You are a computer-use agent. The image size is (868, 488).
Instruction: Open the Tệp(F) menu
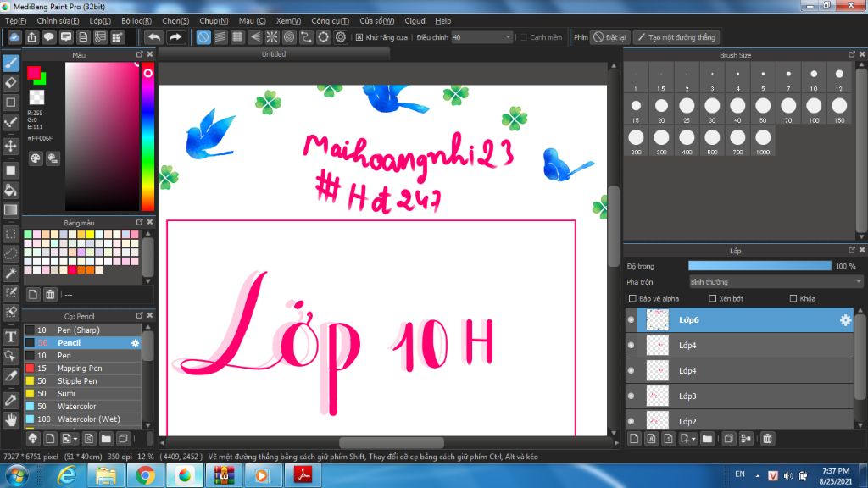(x=15, y=21)
